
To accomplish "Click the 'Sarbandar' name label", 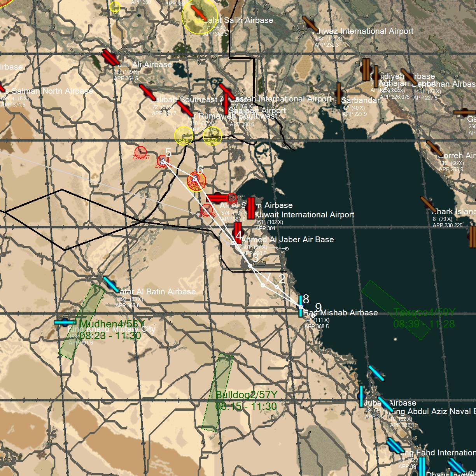I will [360, 100].
